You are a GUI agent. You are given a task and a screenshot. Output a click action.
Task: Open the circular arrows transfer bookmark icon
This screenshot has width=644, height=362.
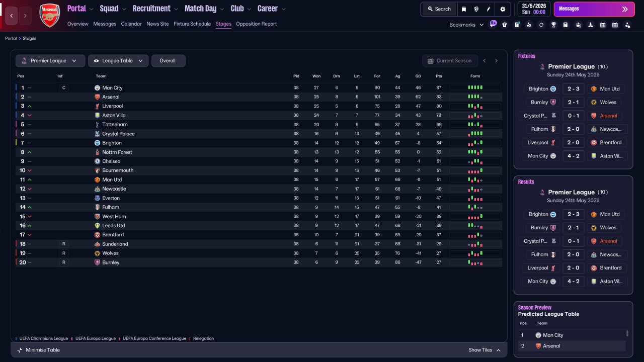(x=541, y=25)
